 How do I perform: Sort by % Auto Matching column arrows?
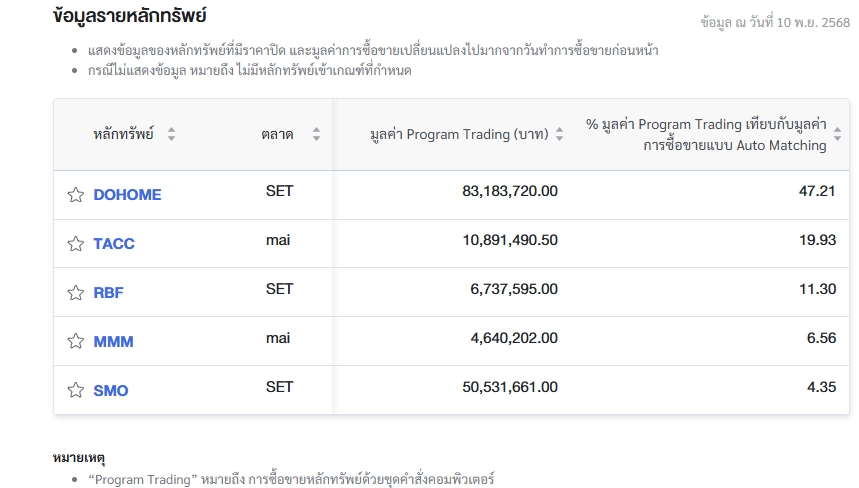click(x=837, y=134)
